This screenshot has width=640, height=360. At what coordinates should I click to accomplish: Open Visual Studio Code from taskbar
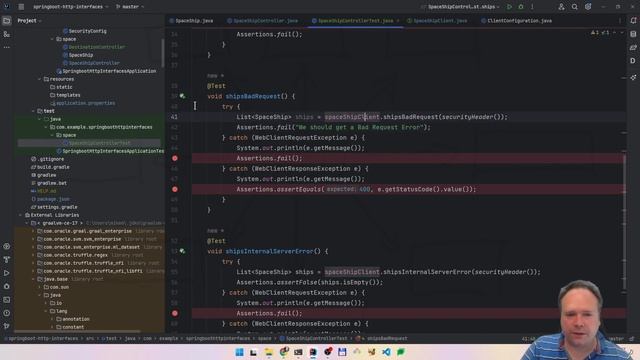386,352
